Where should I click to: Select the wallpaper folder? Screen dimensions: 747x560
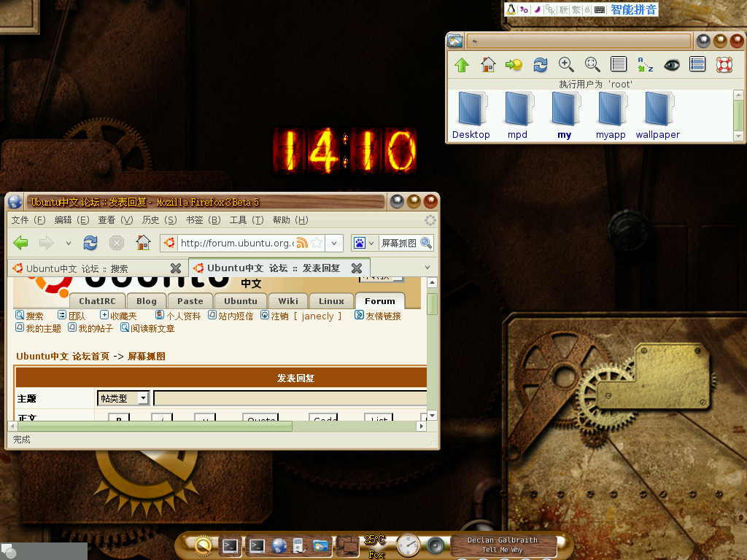[x=657, y=116]
